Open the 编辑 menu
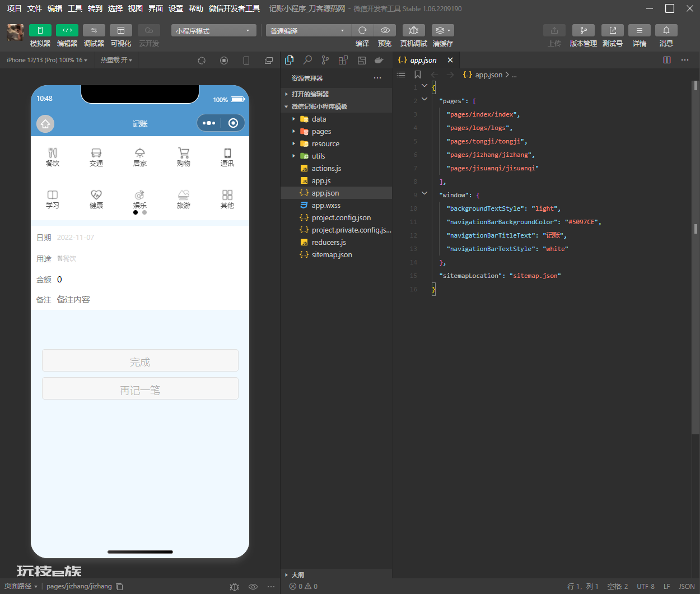 [55, 8]
